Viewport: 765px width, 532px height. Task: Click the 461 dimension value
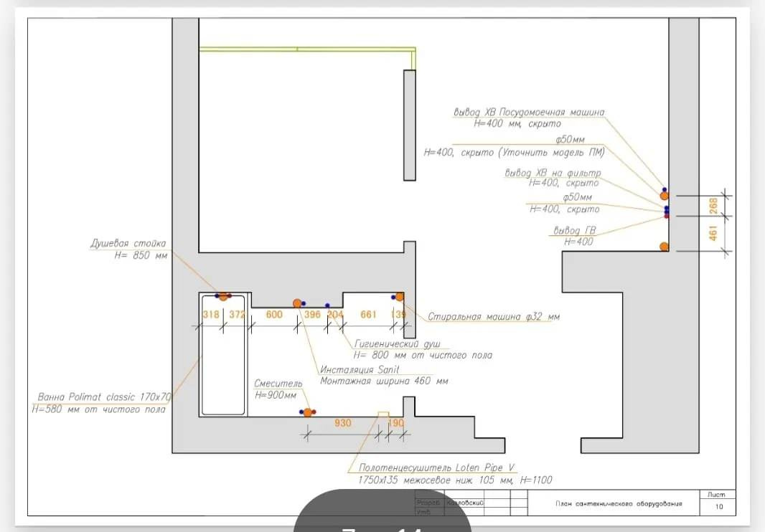(713, 233)
